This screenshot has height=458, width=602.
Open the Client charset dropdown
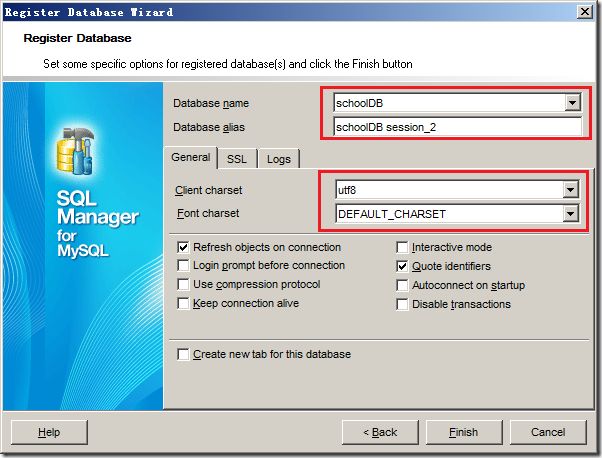570,190
